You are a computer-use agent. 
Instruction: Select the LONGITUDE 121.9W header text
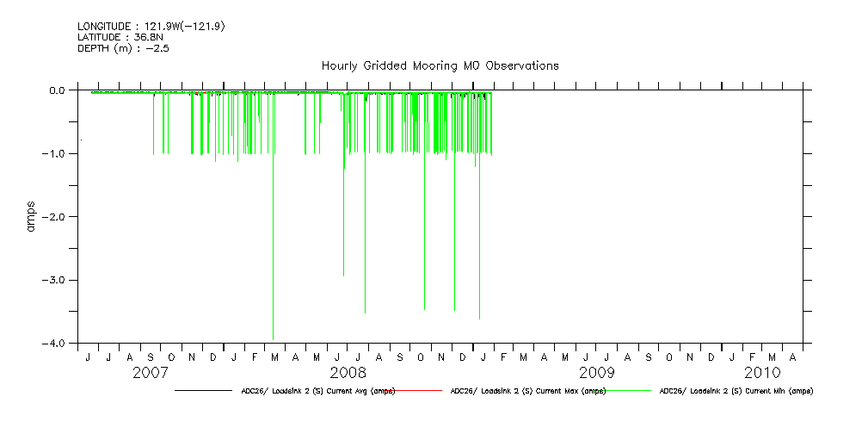(151, 27)
